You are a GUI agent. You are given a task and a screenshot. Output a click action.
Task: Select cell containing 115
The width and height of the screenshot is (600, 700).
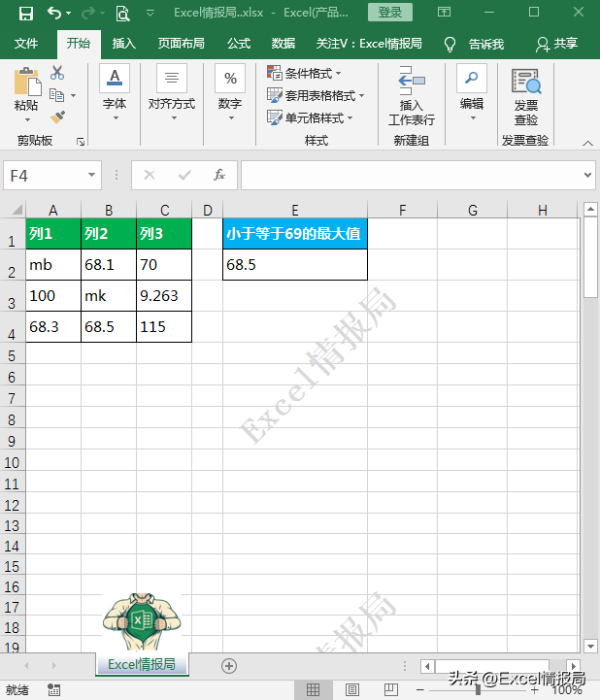coord(164,327)
